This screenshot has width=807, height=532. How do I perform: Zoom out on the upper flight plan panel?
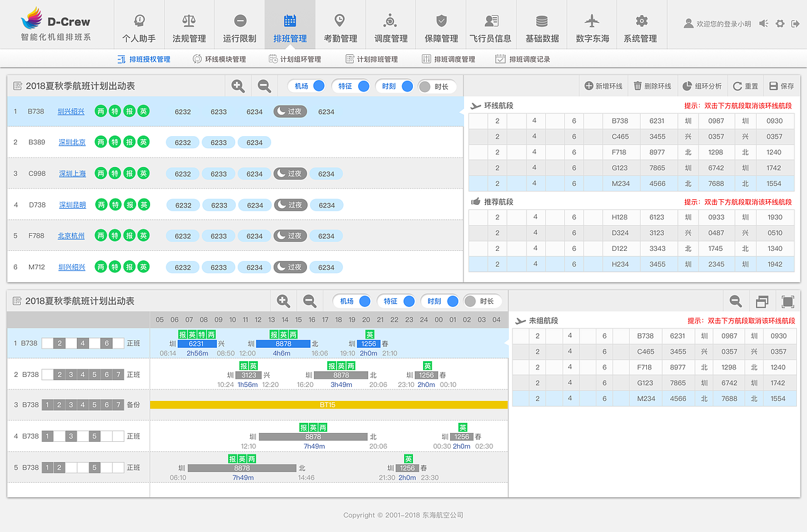click(x=265, y=86)
